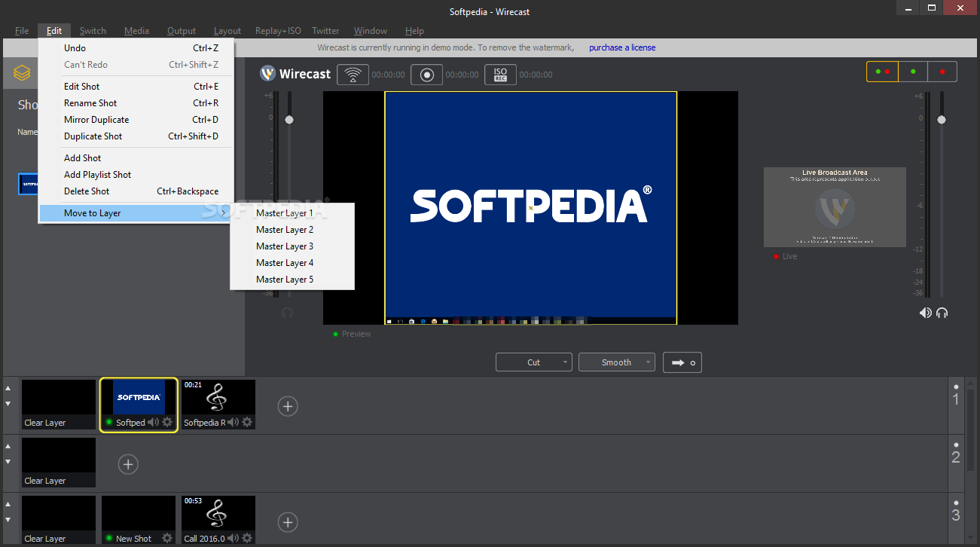
Task: Mute the right master speaker icon
Action: [x=925, y=313]
